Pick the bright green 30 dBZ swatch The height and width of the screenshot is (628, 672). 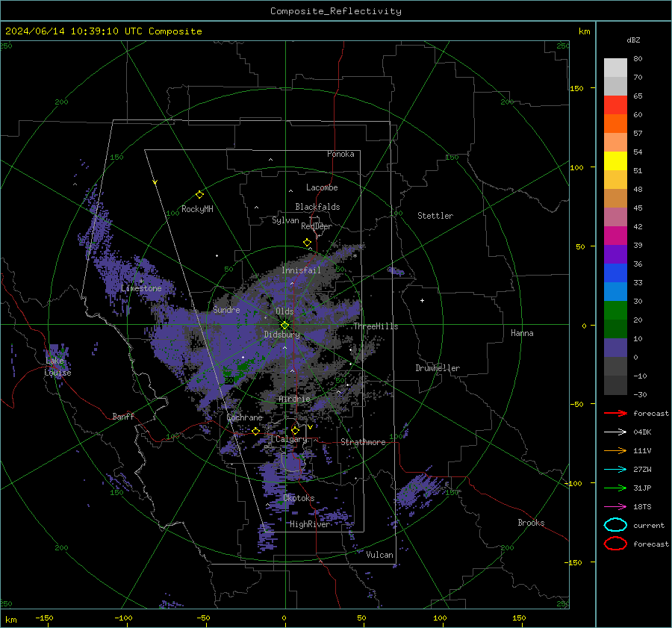coord(615,311)
